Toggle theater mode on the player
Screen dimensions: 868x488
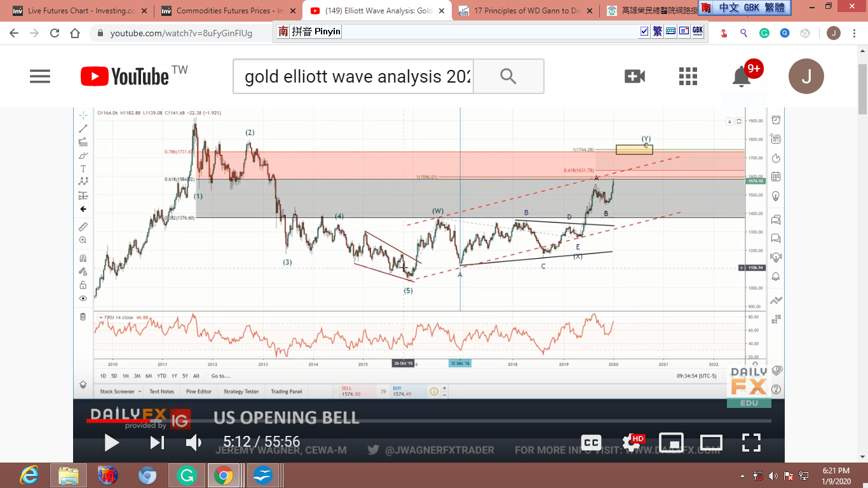pyautogui.click(x=711, y=442)
